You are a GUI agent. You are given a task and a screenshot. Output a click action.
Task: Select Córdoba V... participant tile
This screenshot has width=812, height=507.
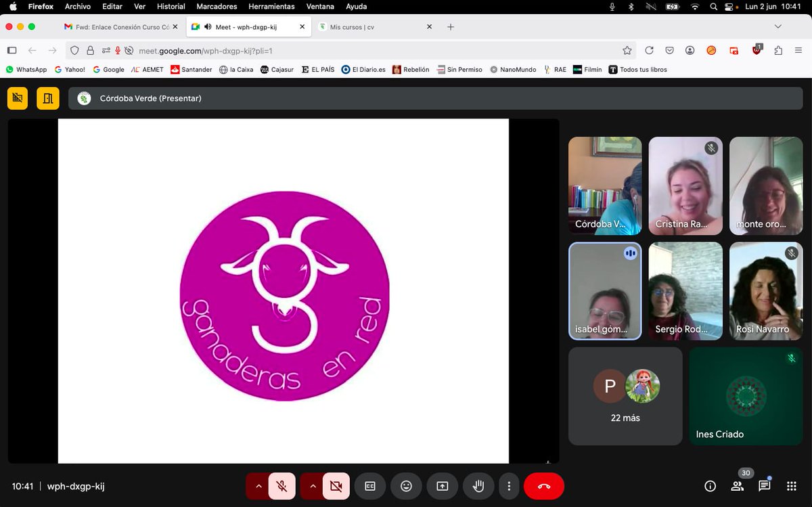point(605,186)
